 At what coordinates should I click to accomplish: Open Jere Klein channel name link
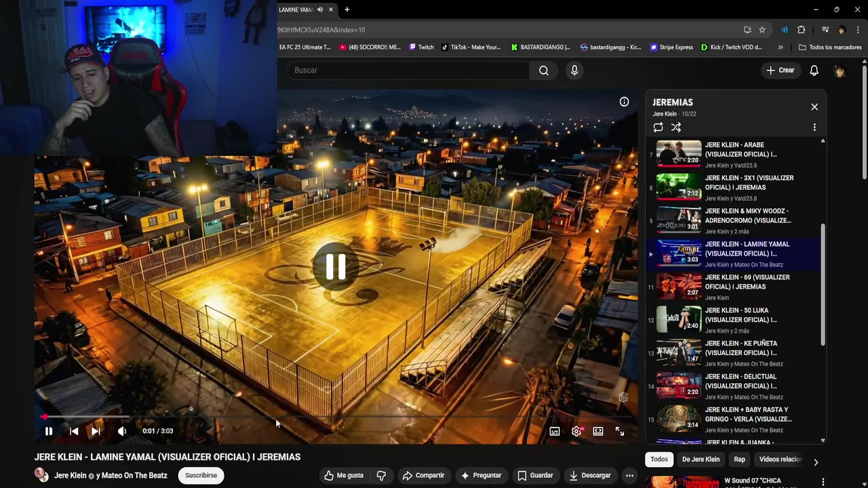click(71, 476)
